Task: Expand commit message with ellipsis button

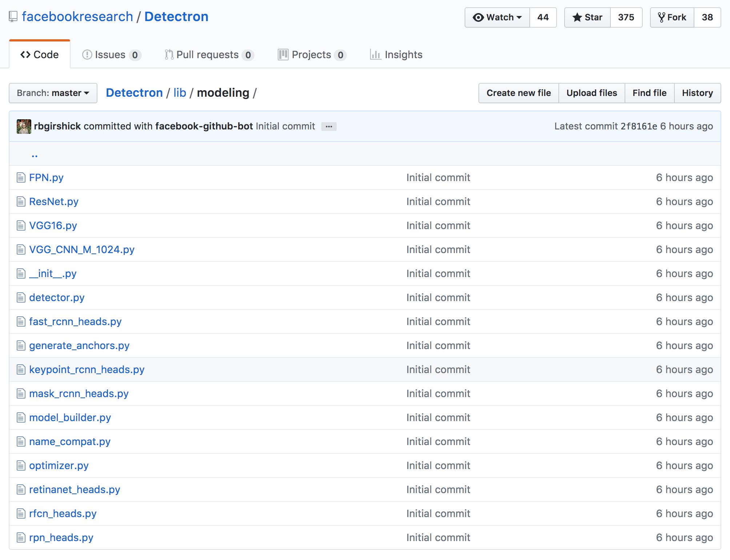Action: point(329,127)
